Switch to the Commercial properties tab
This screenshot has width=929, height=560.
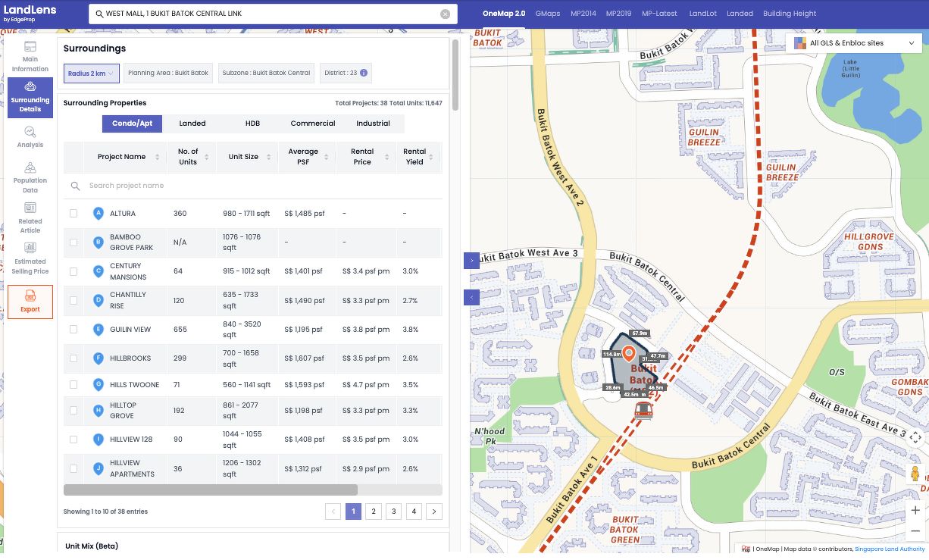click(313, 124)
